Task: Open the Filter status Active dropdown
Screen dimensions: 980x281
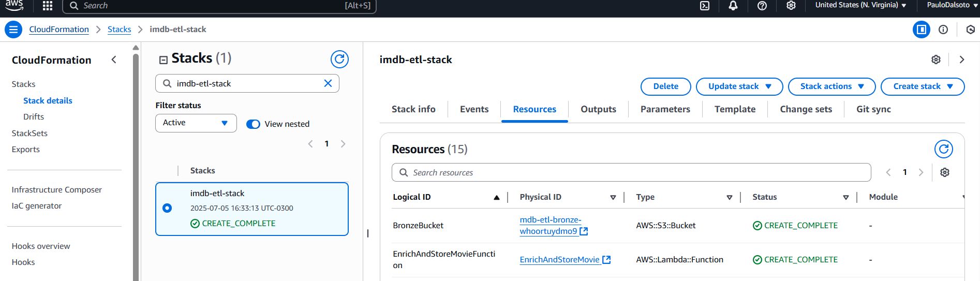Action: click(x=196, y=123)
